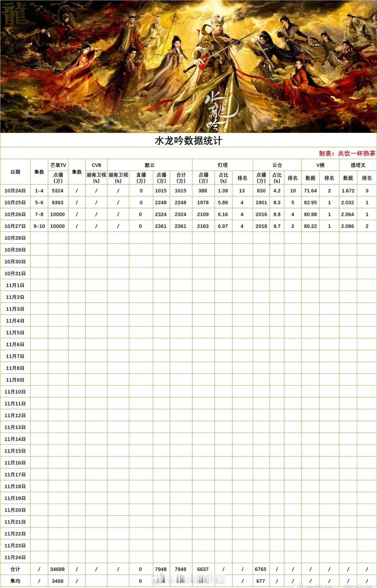Click the 云合 group header
377x588 pixels.
pos(277,165)
